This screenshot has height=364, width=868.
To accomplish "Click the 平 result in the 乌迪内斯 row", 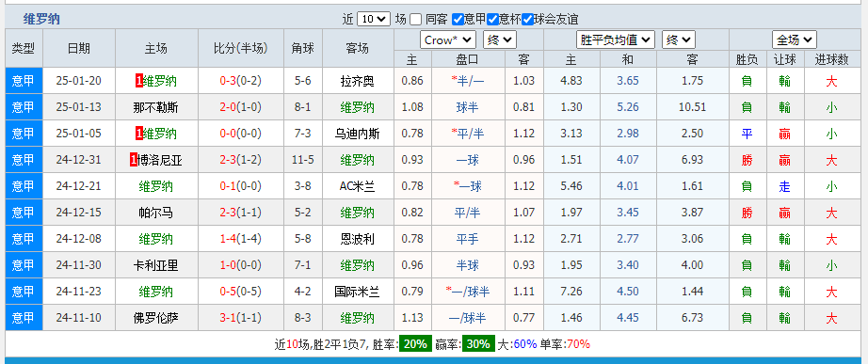I will [747, 134].
